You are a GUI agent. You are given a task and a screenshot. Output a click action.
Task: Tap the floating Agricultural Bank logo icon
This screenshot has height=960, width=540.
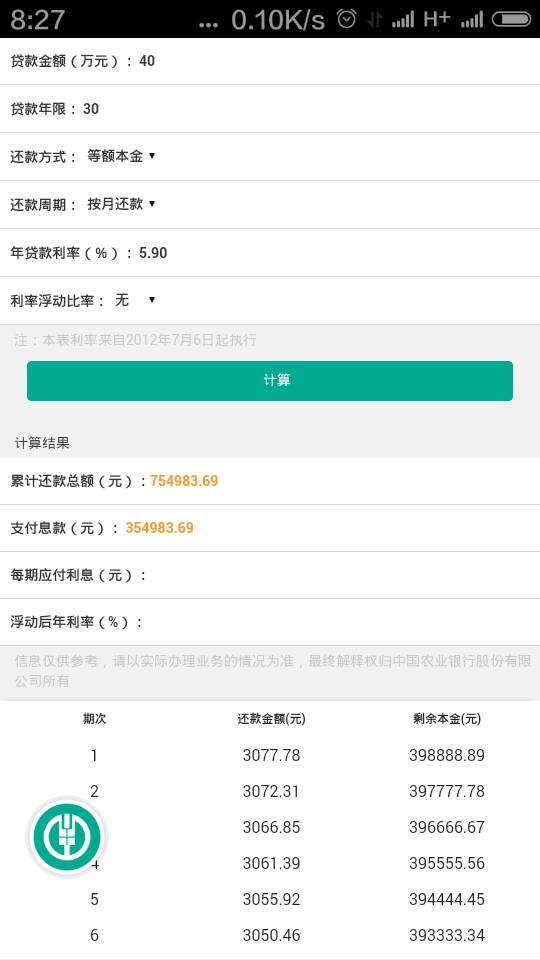(67, 836)
